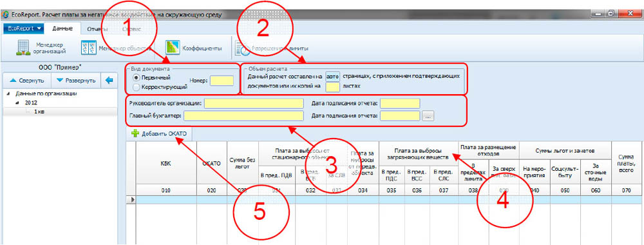This screenshot has width=644, height=245.
Task: Click the 020 cell
Action: coord(211,190)
